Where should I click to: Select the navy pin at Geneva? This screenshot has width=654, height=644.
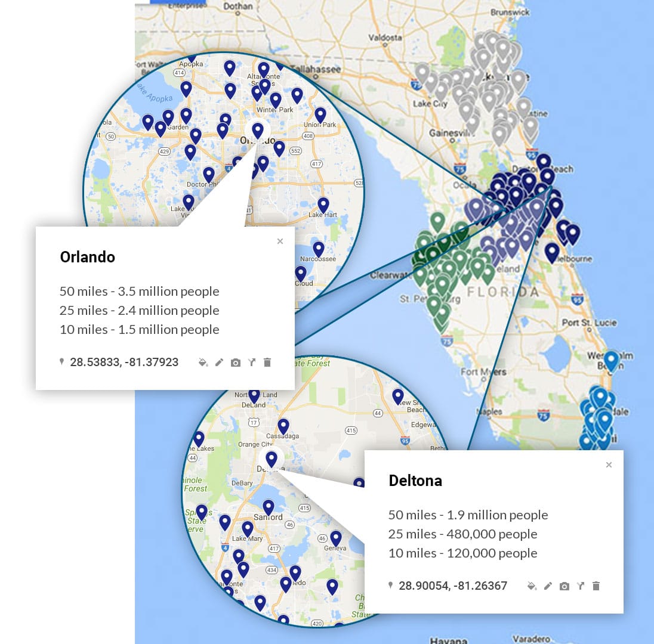click(x=336, y=538)
